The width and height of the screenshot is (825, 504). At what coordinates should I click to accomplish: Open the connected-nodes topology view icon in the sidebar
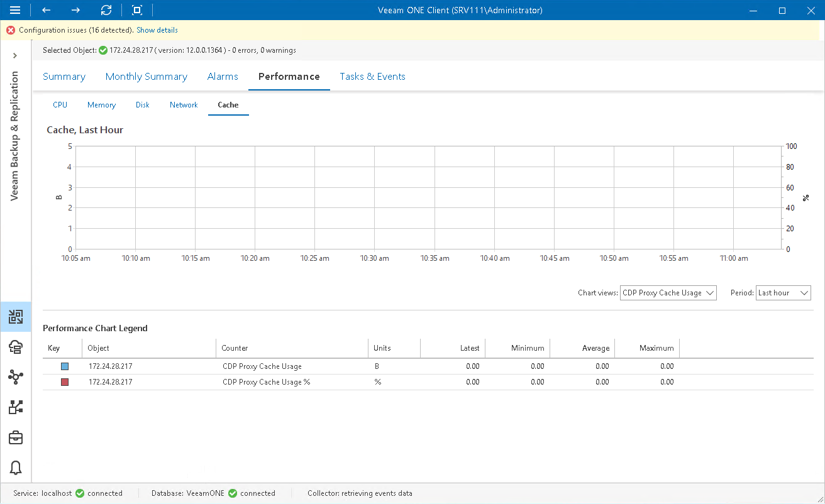coord(16,377)
